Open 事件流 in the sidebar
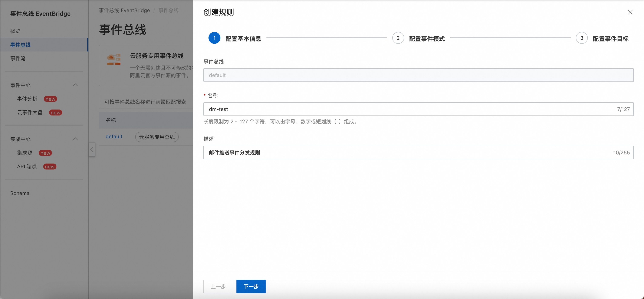 [18, 58]
